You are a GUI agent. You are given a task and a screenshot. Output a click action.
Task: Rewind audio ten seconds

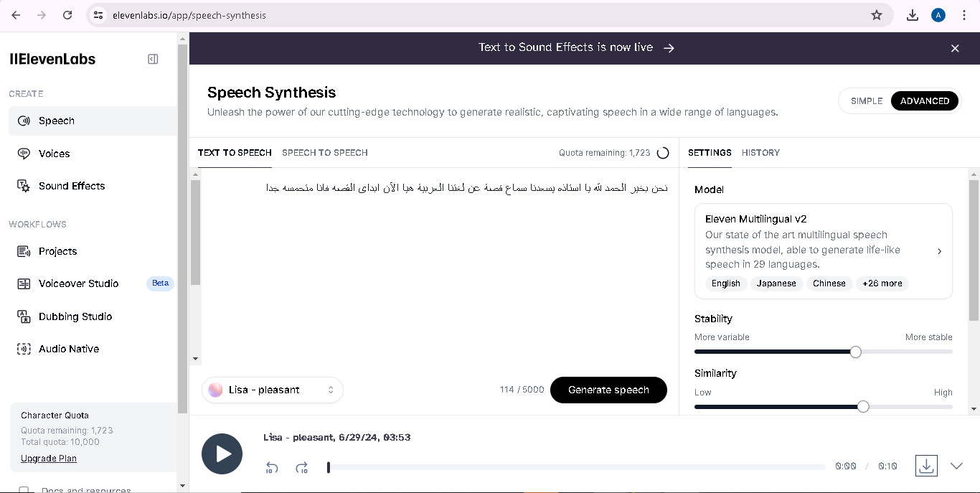click(x=272, y=467)
